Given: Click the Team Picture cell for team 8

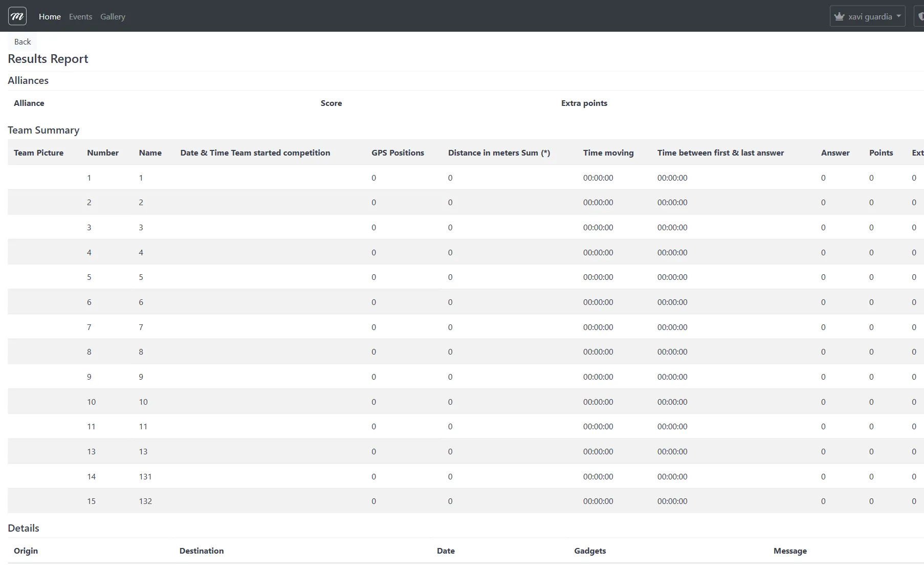Looking at the screenshot, I should [x=38, y=352].
